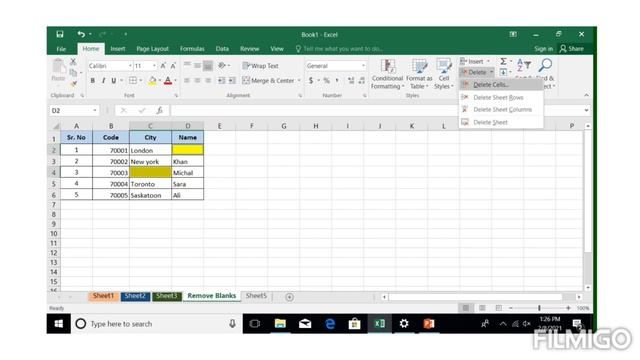640x360 pixels.
Task: Open the Sheet2 tab
Action: [135, 296]
